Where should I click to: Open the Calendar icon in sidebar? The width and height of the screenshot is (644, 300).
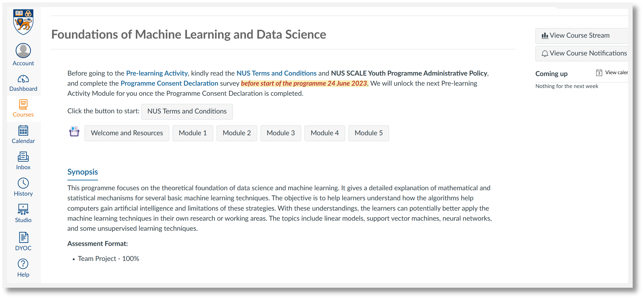[23, 131]
